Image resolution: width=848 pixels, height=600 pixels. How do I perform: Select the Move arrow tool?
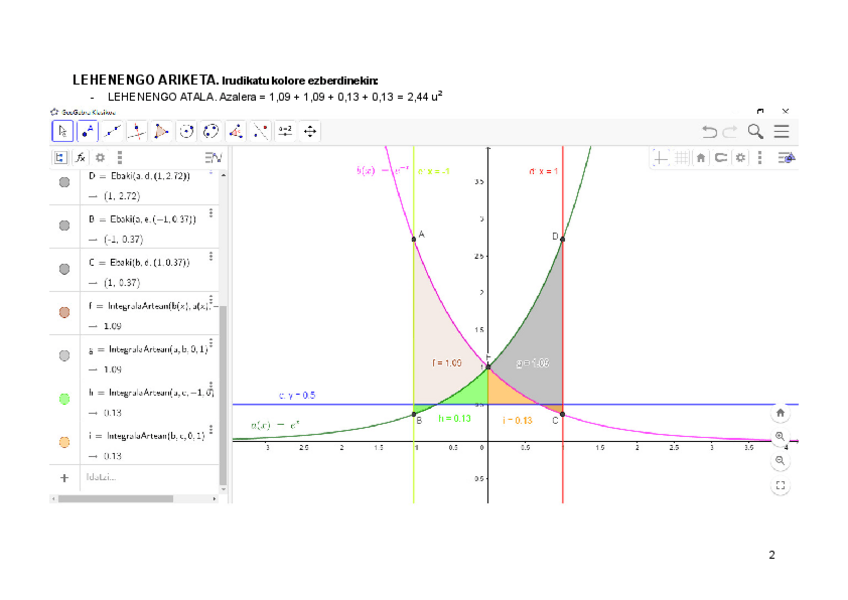[62, 131]
